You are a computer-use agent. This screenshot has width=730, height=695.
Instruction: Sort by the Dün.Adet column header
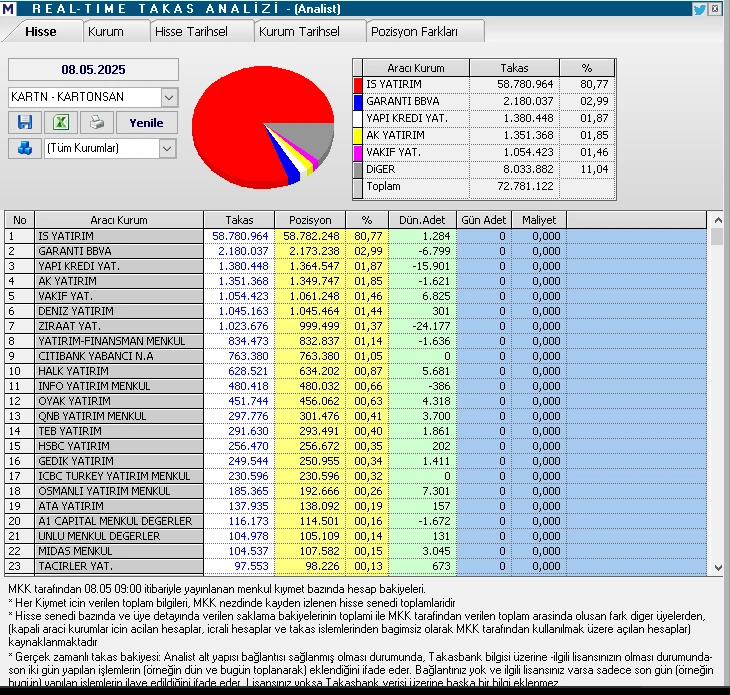422,220
